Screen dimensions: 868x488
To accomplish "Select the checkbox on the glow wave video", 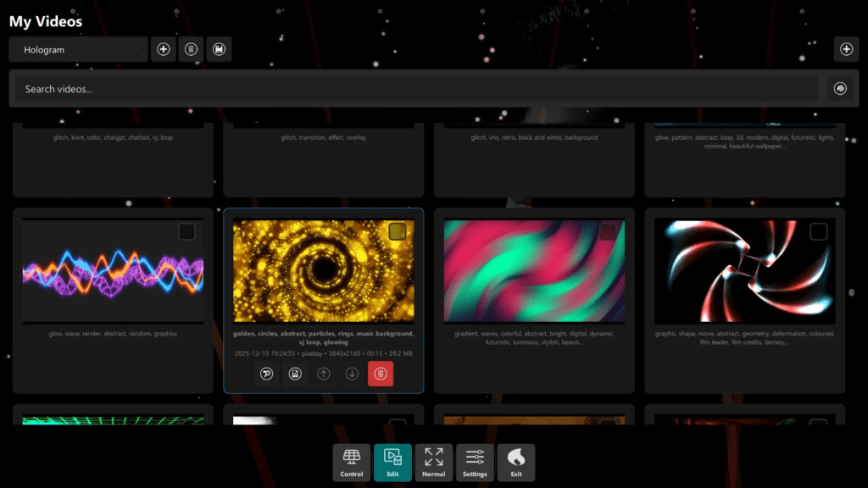I will [x=186, y=232].
